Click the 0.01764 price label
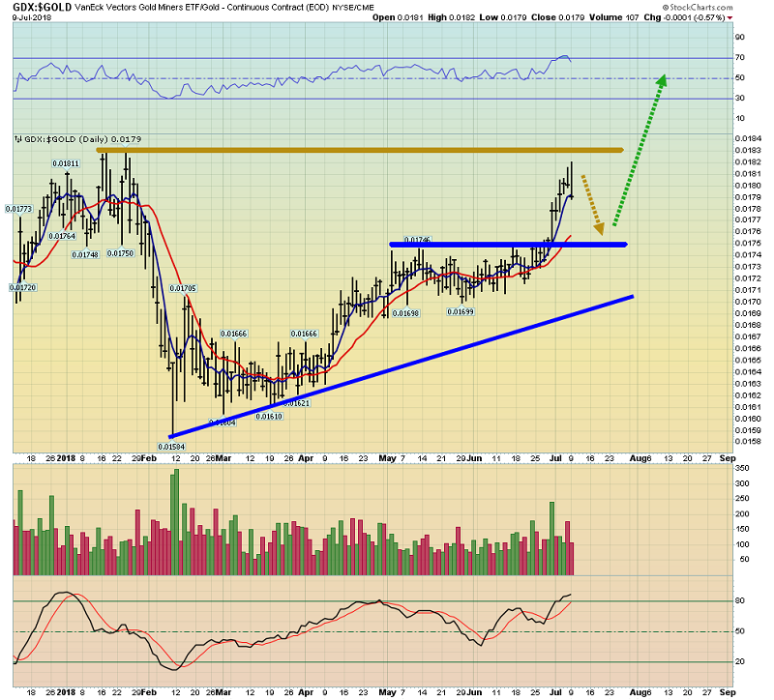Viewport: 774px width, 700px height. (x=62, y=236)
